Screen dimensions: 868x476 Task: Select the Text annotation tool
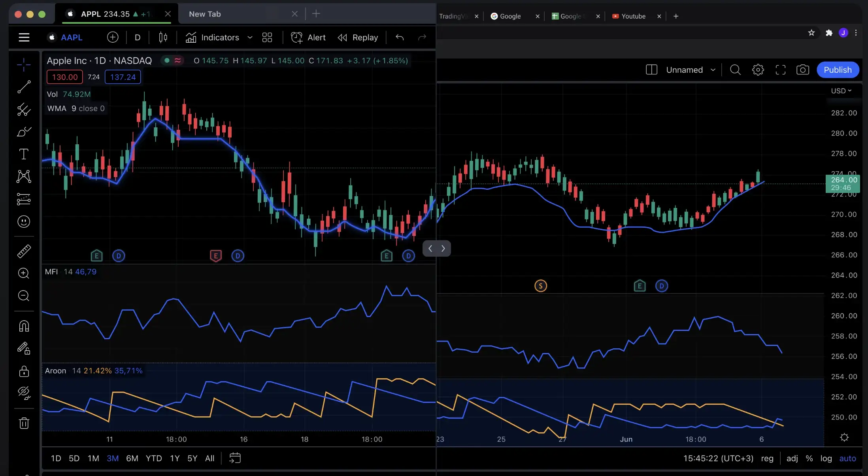[24, 154]
